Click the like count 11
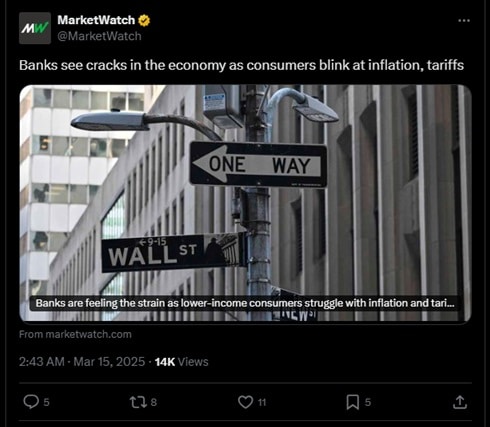The width and height of the screenshot is (490, 427). click(262, 402)
